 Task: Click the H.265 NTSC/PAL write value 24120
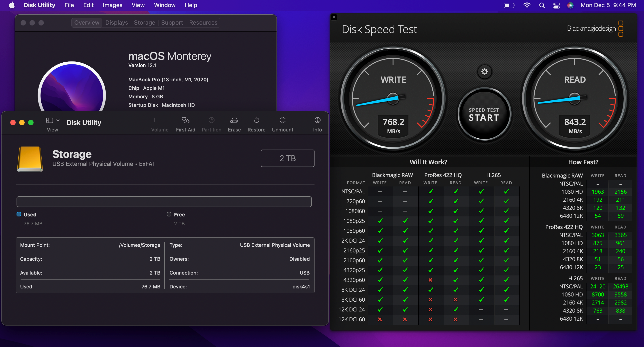point(598,287)
